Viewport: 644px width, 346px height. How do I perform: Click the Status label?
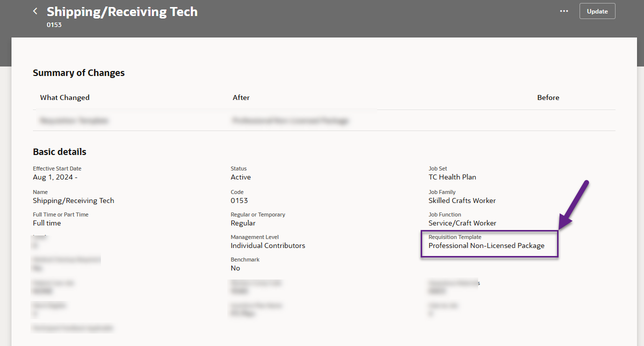[239, 168]
